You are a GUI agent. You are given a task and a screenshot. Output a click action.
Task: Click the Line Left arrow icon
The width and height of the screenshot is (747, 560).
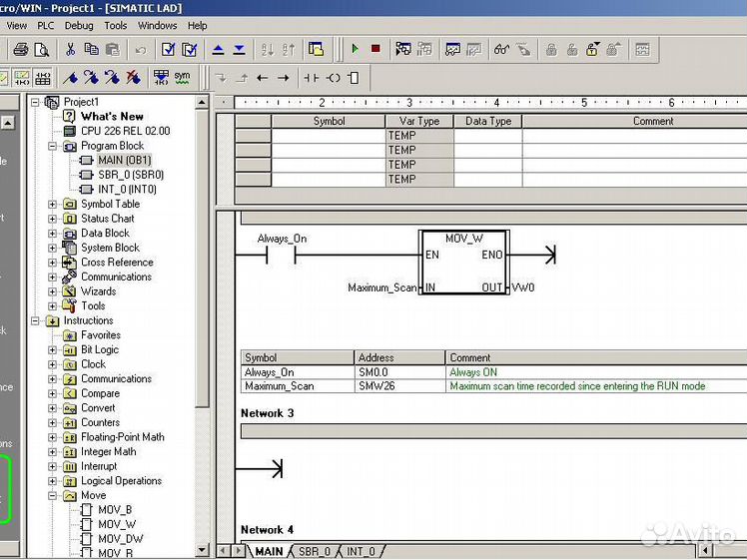coord(262,78)
